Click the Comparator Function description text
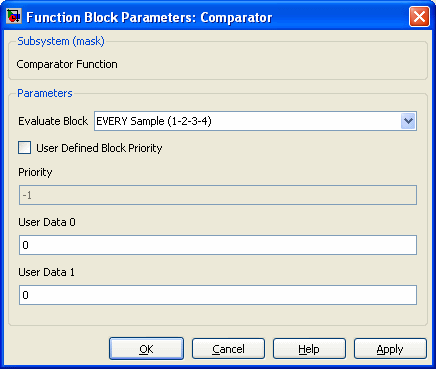Viewport: 436px width, 369px height. click(67, 64)
